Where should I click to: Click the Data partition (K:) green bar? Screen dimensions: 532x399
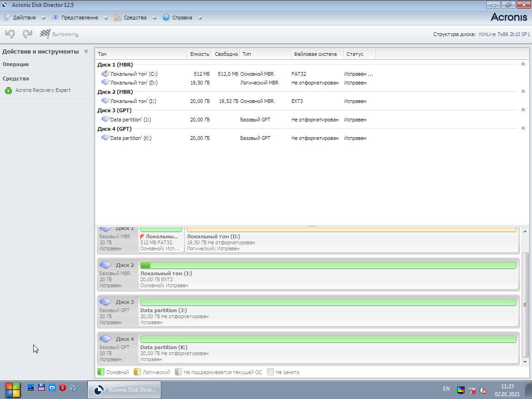(x=328, y=339)
